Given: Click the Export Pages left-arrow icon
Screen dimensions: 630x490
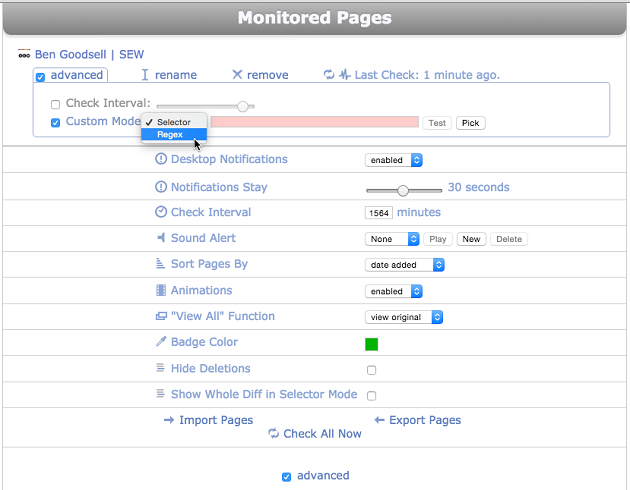Looking at the screenshot, I should click(x=379, y=420).
